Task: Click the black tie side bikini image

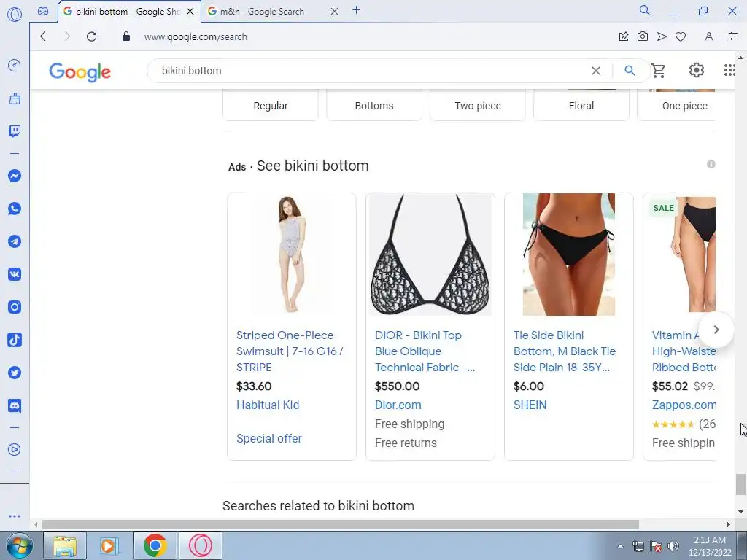Action: tap(569, 254)
